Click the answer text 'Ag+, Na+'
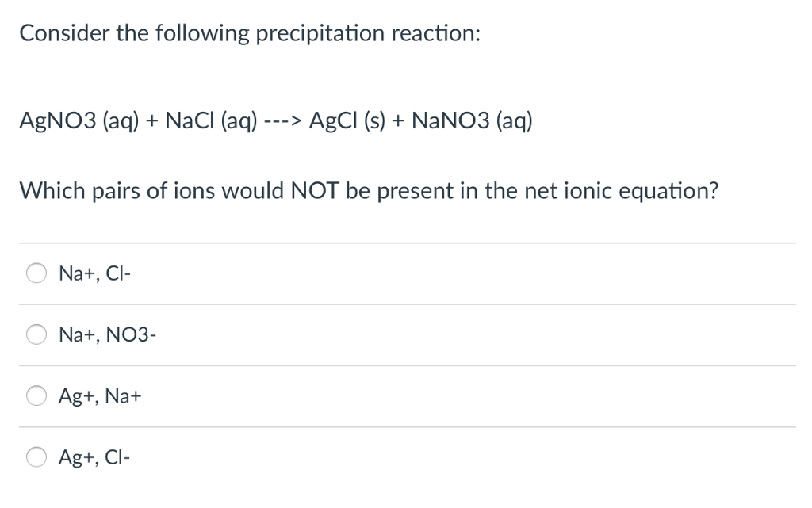The image size is (812, 508). 100,395
